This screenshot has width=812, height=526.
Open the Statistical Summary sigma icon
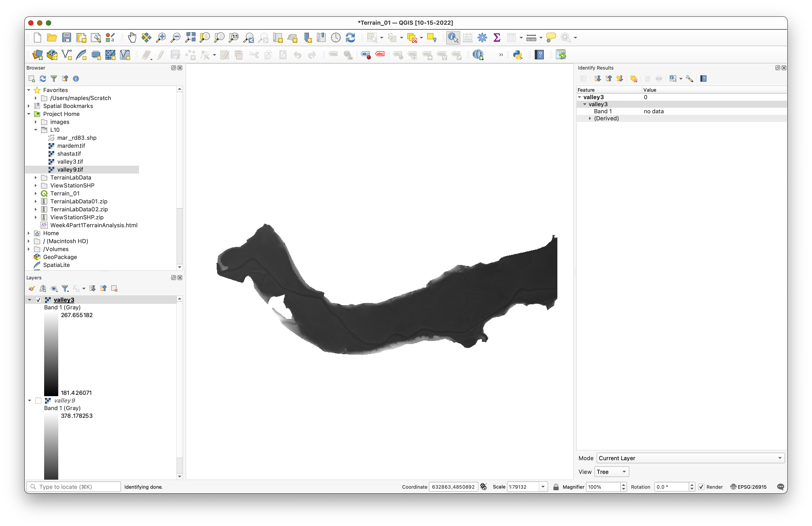497,38
